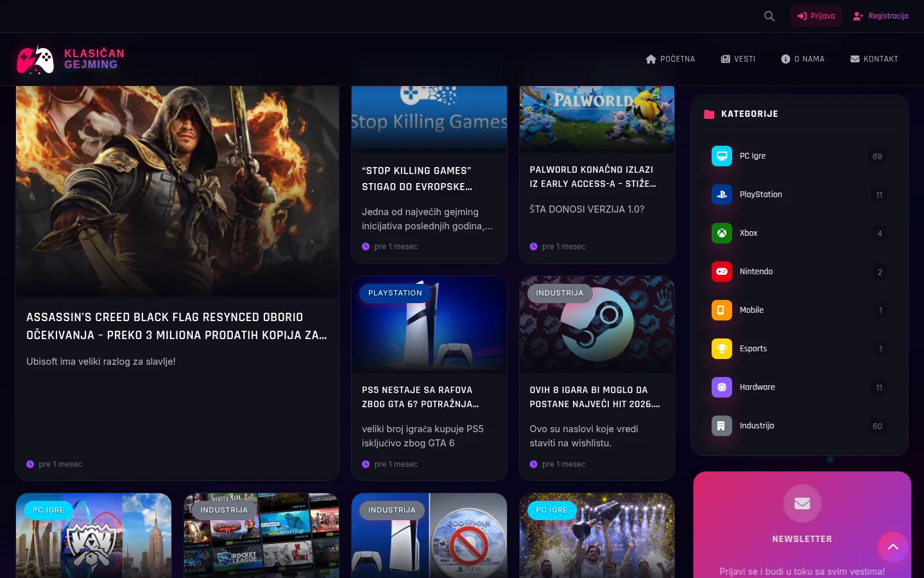
Task: Open the O nama page
Action: point(803,59)
